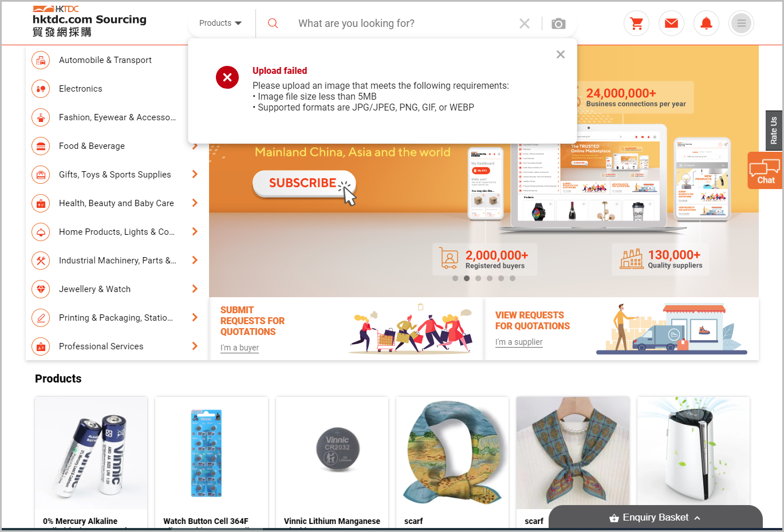
Task: Open the Chat widget icon
Action: pyautogui.click(x=765, y=171)
